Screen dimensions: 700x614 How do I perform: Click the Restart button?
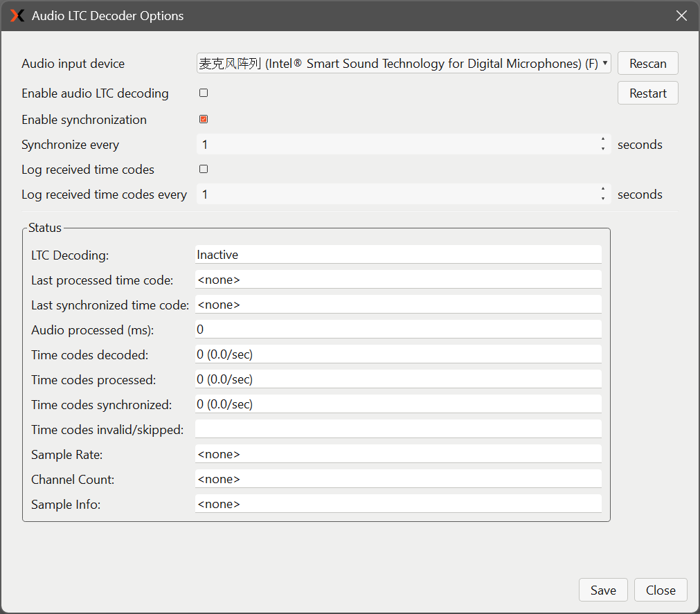[648, 93]
